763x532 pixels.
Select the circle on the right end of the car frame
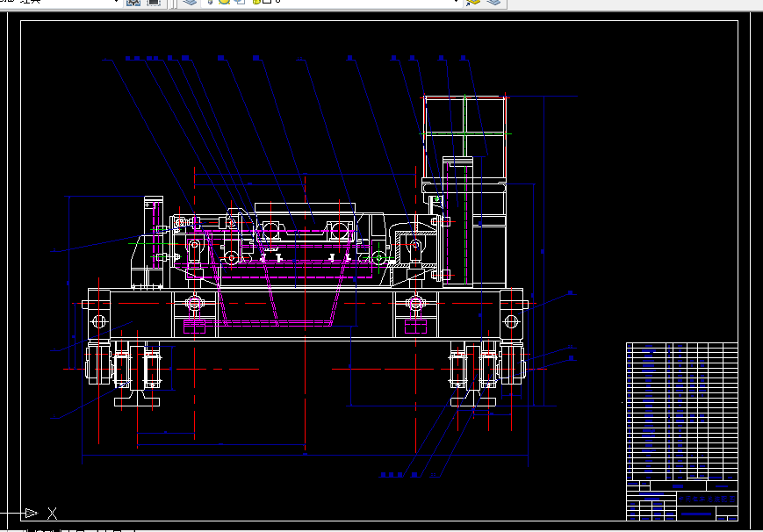tap(511, 321)
